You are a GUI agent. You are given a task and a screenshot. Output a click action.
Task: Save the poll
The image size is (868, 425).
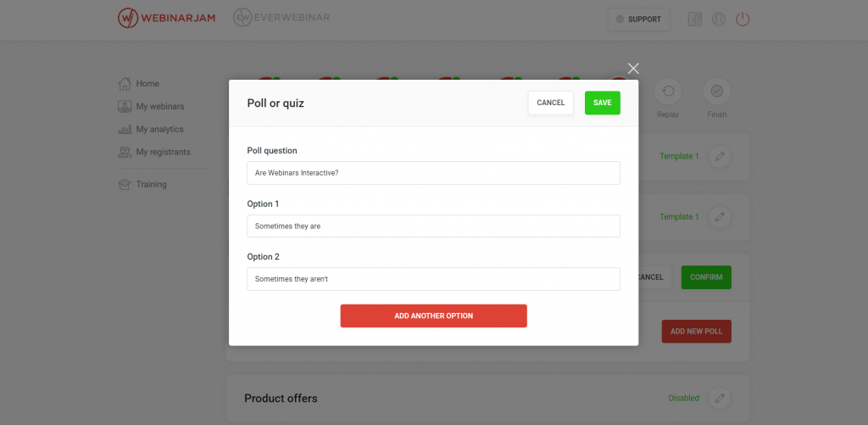(x=603, y=103)
